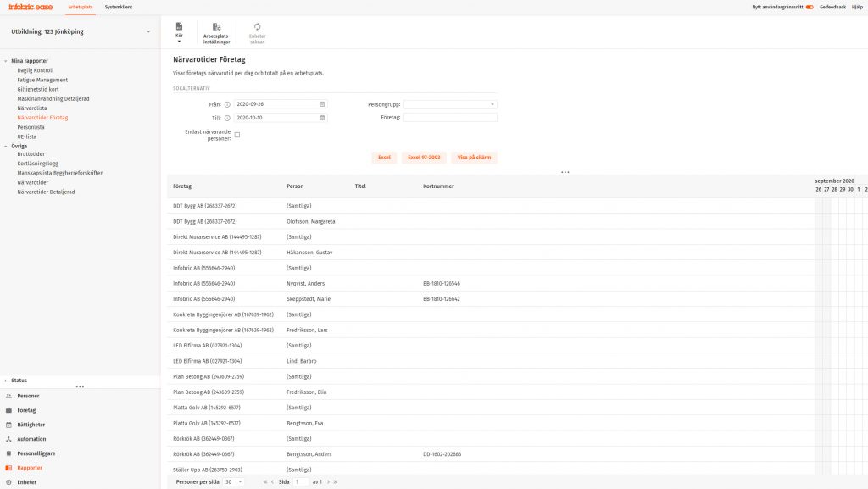Click card number BB-1810-126642

441,299
